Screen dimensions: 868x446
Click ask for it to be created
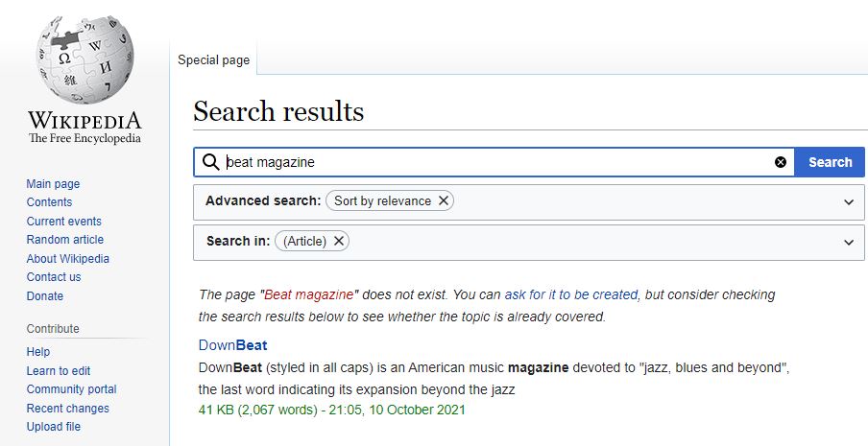(x=570, y=294)
